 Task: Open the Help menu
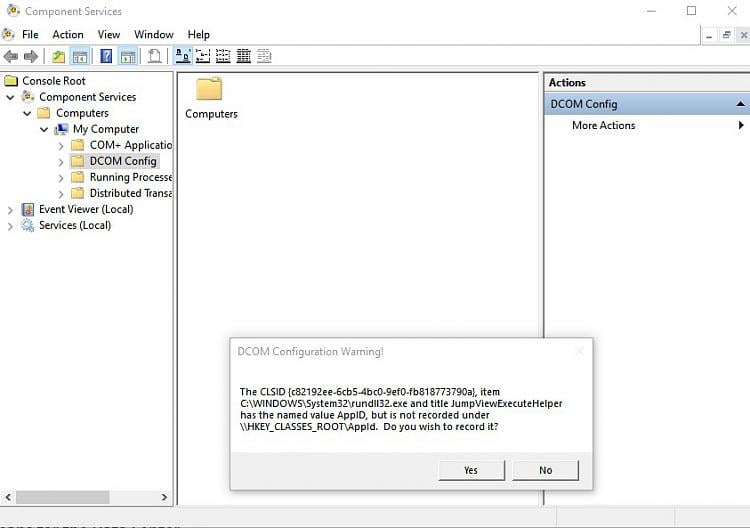[x=199, y=34]
